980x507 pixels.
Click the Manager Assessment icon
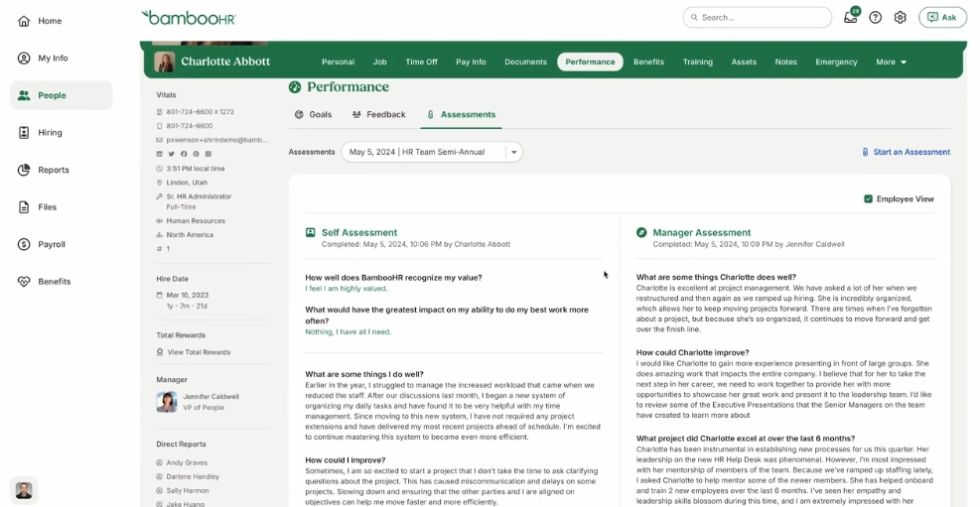click(x=641, y=232)
